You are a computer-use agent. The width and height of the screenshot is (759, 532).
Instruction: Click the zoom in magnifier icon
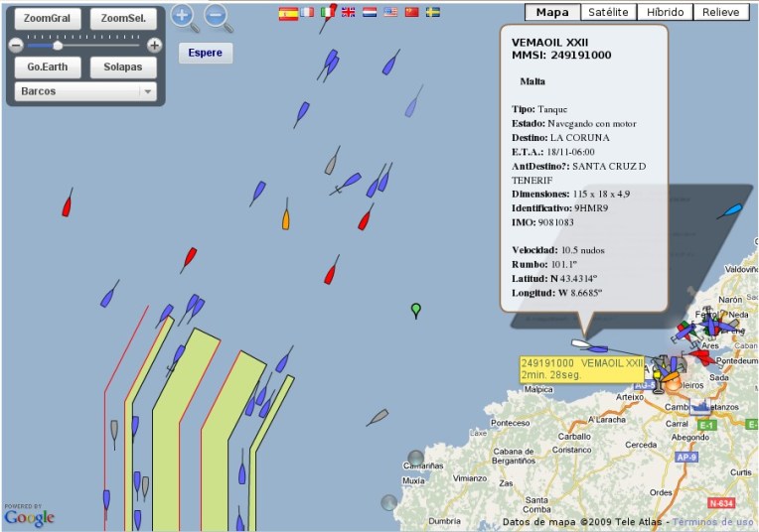pyautogui.click(x=183, y=15)
